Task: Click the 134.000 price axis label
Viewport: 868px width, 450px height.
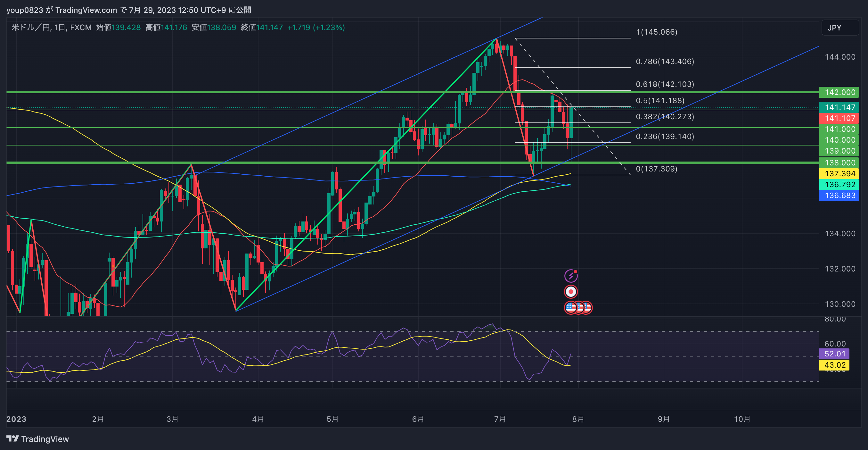Action: tap(840, 234)
